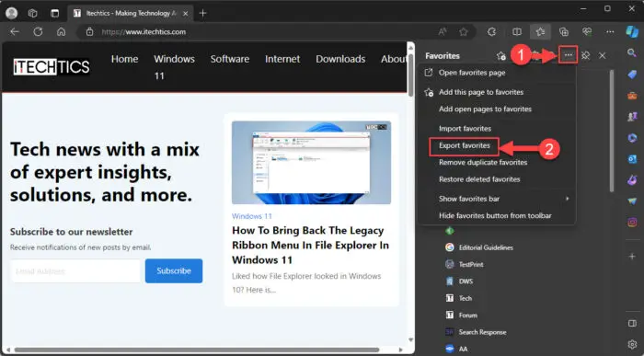Viewport: 644px width, 356px height.
Task: Open the sidebar Games icon
Action: (x=632, y=117)
